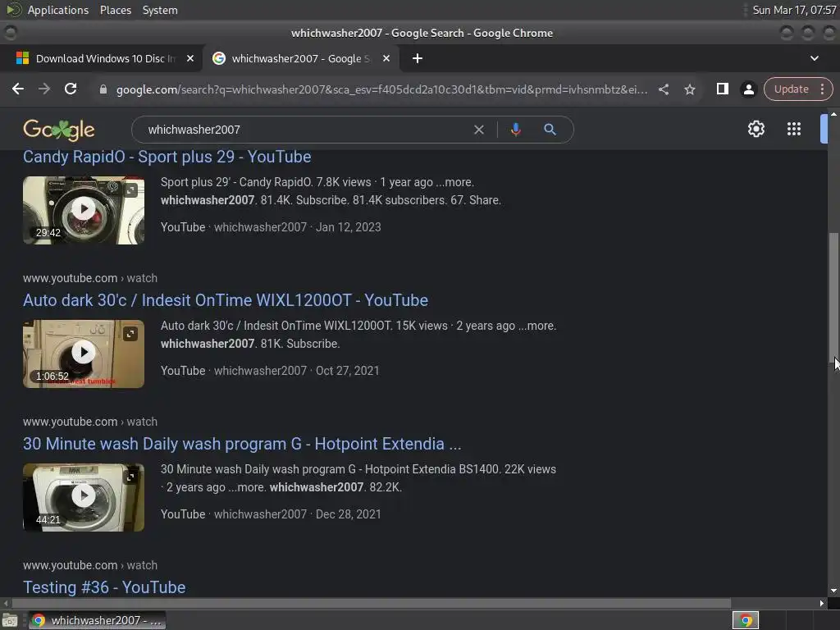840x630 pixels.
Task: Open the System menu
Action: coord(160,10)
